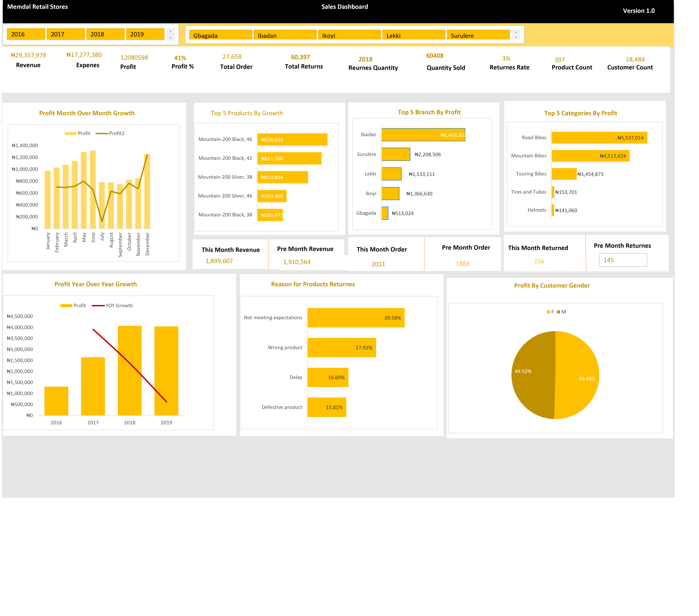699x616 pixels.
Task: Select the 2018 year slicer button
Action: coord(105,34)
